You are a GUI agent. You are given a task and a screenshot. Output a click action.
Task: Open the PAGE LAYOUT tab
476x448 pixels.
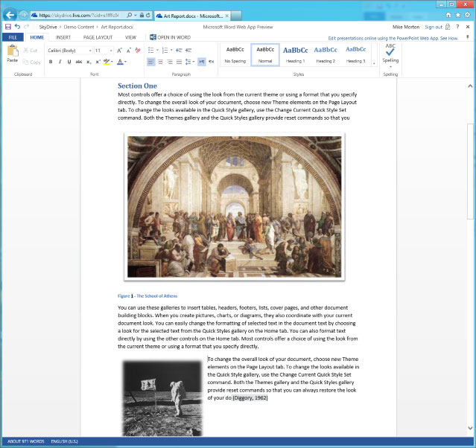[x=98, y=37]
